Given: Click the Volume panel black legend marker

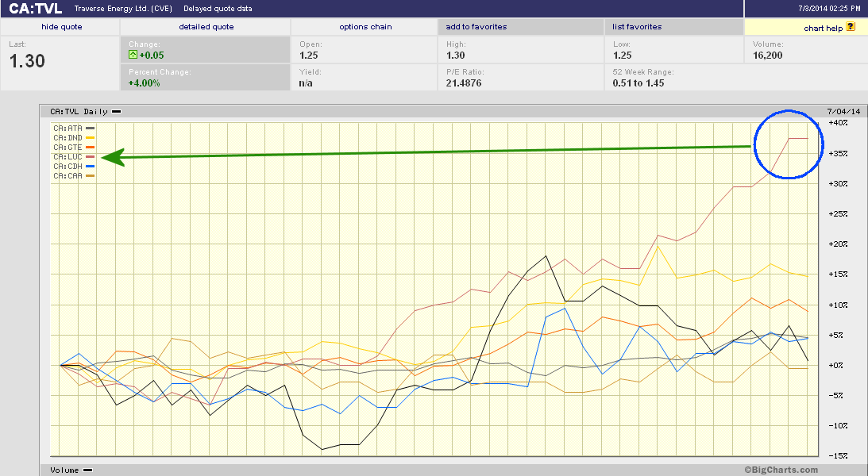Looking at the screenshot, I should (87, 470).
